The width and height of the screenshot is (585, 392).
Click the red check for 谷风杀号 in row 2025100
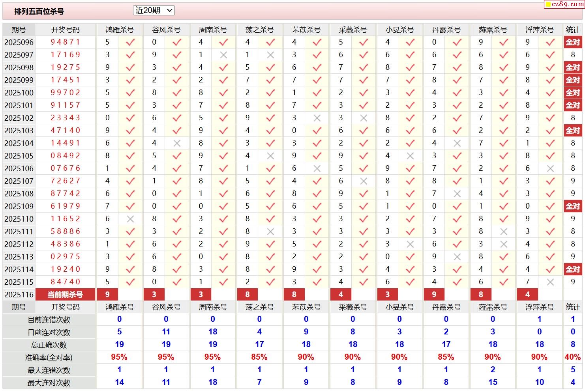pos(177,93)
